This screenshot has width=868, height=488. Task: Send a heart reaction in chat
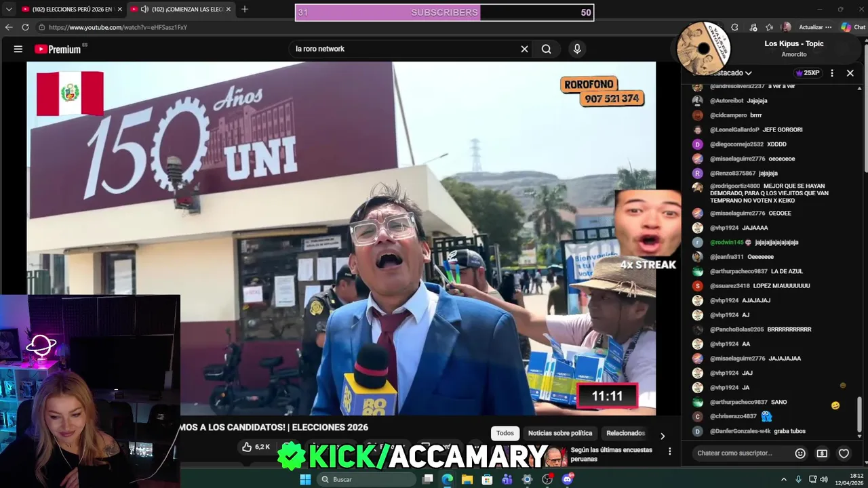pyautogui.click(x=844, y=453)
